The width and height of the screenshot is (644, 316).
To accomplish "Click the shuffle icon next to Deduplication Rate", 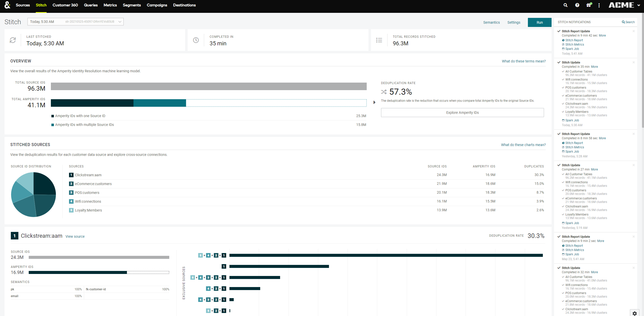I will click(x=384, y=92).
